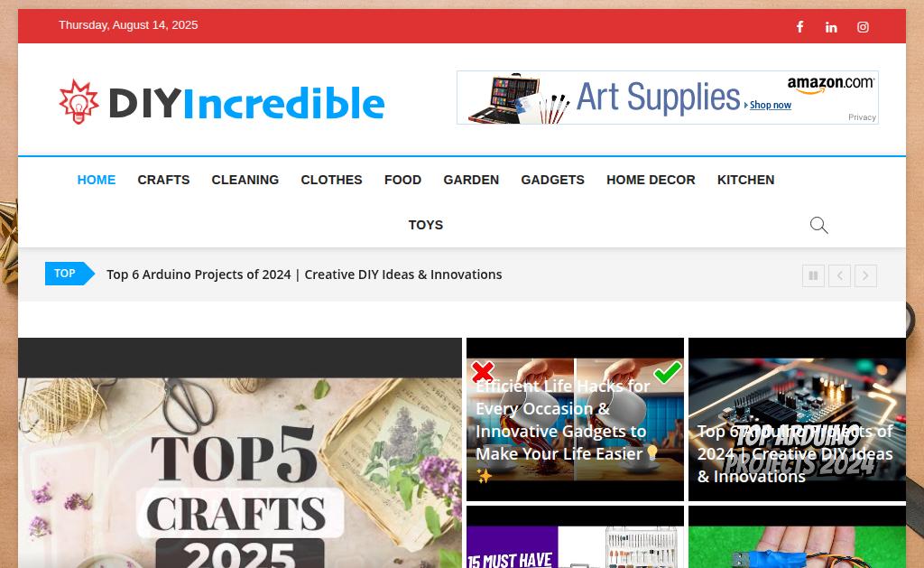Show next ticker headline

(865, 275)
